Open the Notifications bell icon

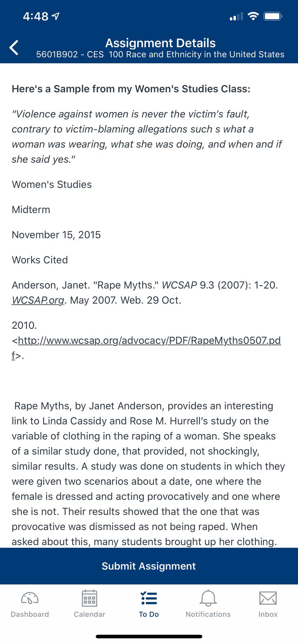click(208, 598)
